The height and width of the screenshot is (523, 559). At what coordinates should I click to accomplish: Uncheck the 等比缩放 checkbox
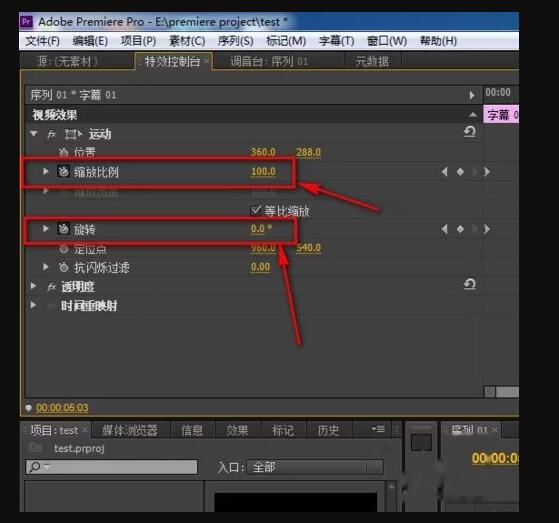(256, 211)
